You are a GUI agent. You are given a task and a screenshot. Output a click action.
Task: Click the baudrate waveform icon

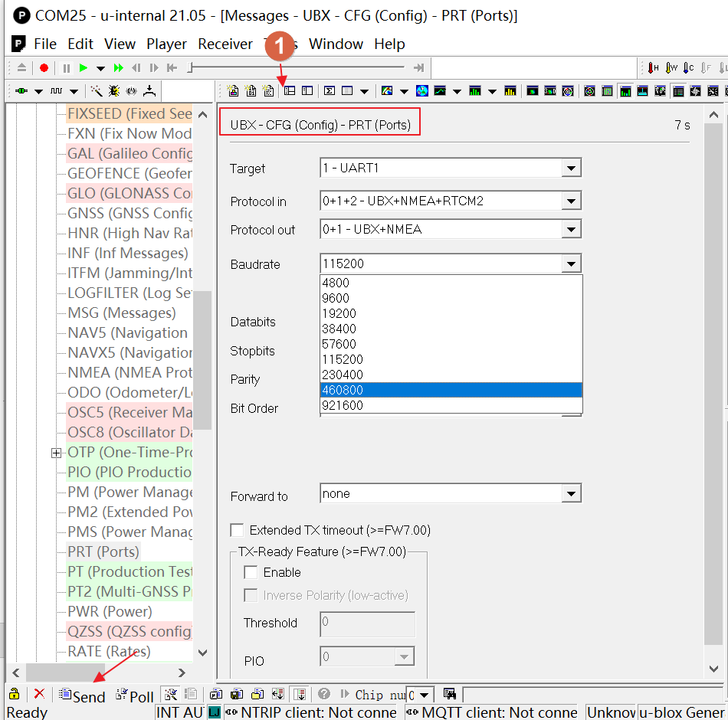[x=56, y=91]
